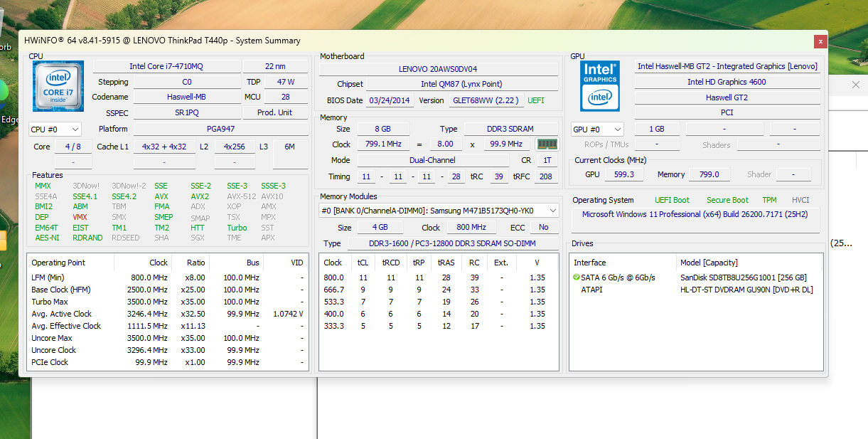Screen dimensions: 868x439
Task: Click the BIOS date 03/24/2014 field
Action: [x=389, y=100]
